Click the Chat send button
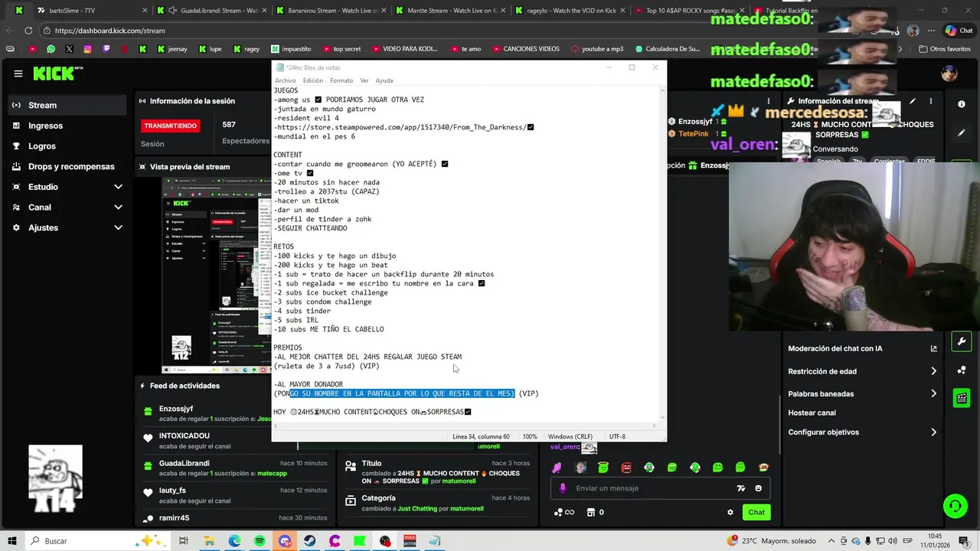The height and width of the screenshot is (551, 980). [756, 512]
